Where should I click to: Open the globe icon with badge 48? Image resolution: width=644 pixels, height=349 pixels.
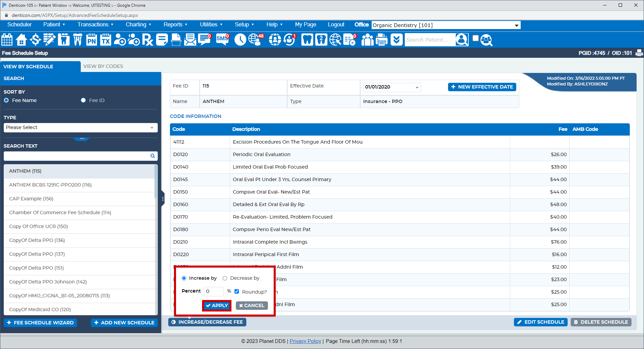256,40
